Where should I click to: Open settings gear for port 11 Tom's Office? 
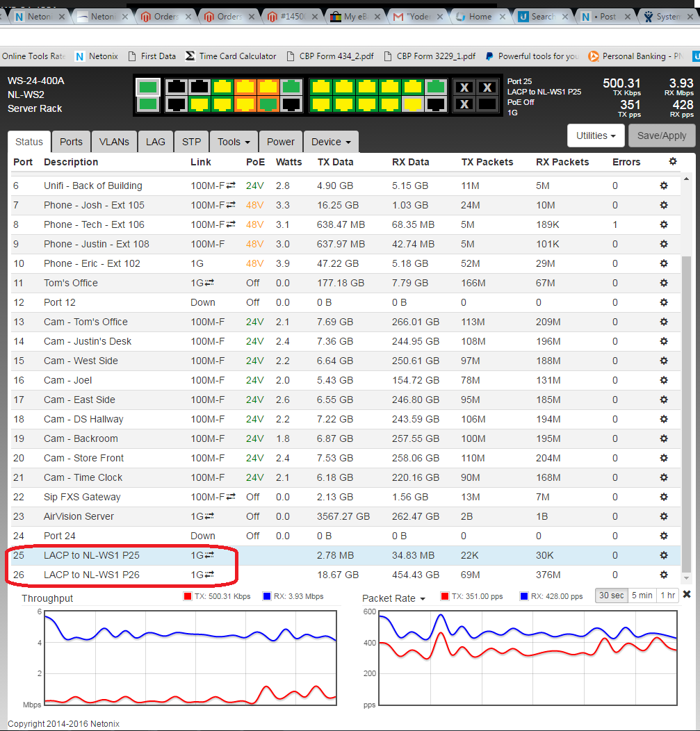tap(663, 283)
